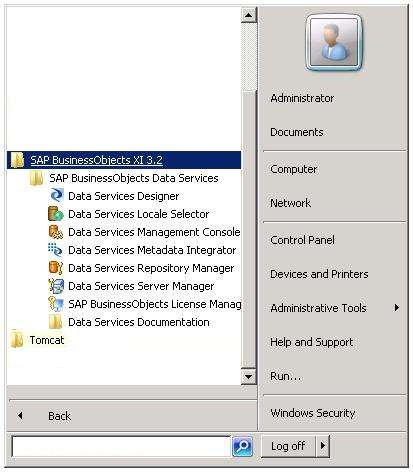This screenshot has width=413, height=472.
Task: Expand the Data Services Documentation folder
Action: pos(129,322)
